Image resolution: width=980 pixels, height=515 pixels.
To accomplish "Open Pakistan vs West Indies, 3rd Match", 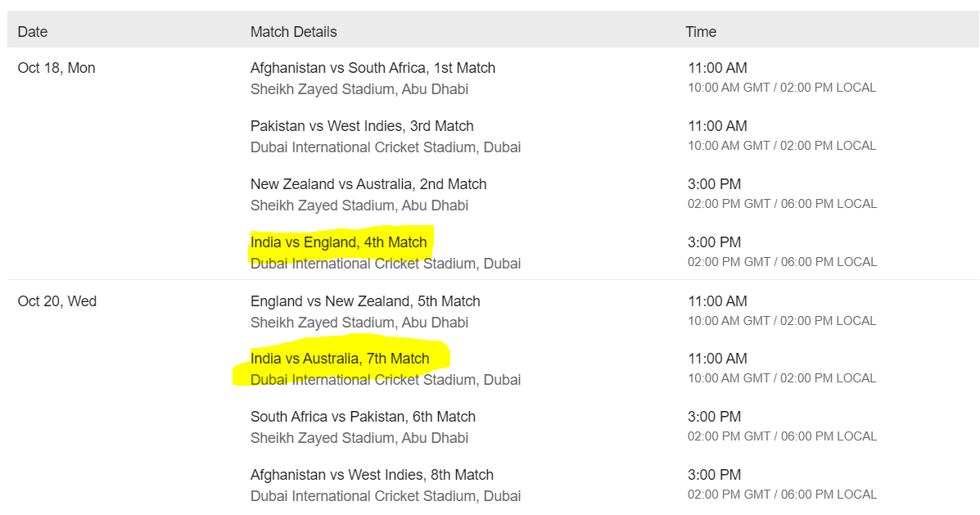I will [x=362, y=126].
